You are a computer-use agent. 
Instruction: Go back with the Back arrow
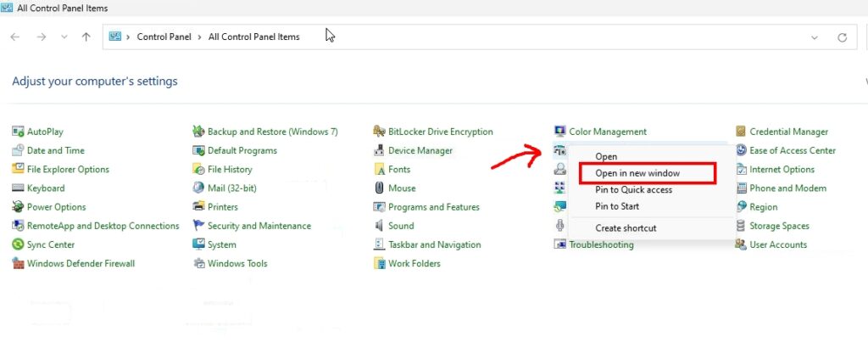[15, 37]
